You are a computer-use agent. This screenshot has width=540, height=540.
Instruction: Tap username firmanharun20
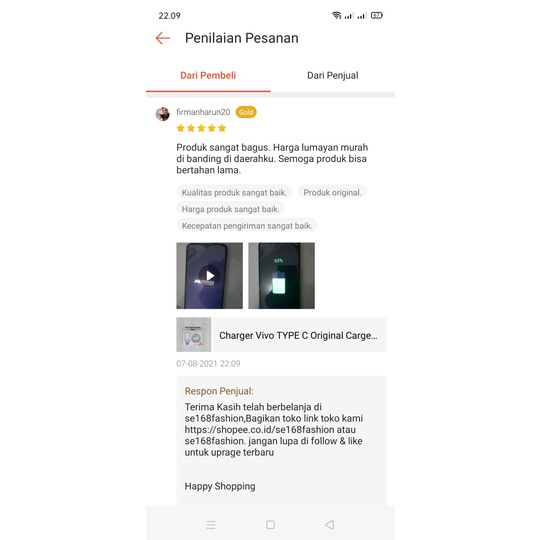[x=203, y=112]
